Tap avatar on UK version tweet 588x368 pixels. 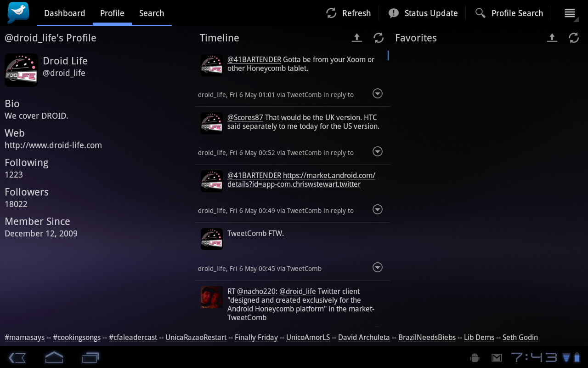pos(212,123)
